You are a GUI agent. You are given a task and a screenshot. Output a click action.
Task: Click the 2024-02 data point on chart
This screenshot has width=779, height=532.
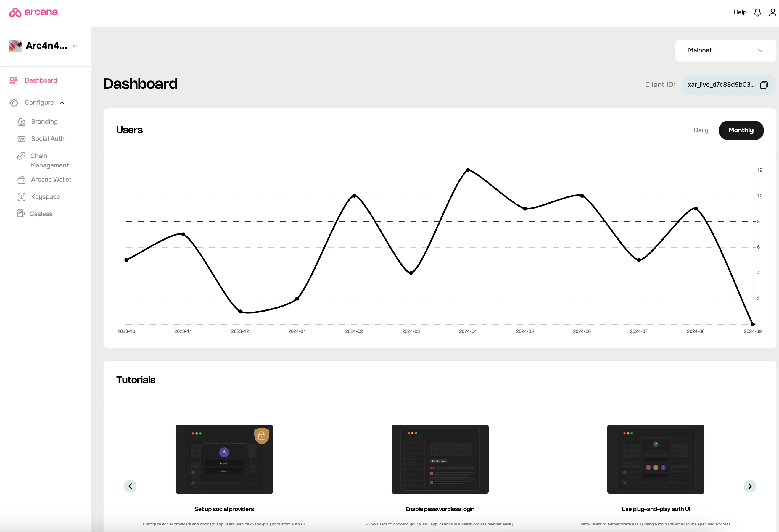(x=354, y=196)
